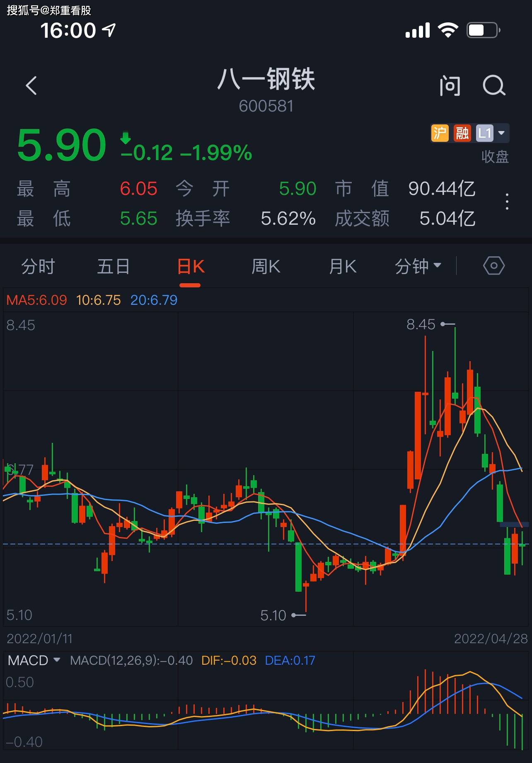
Task: Tap the 最低 value 5.65
Action: pos(138,219)
